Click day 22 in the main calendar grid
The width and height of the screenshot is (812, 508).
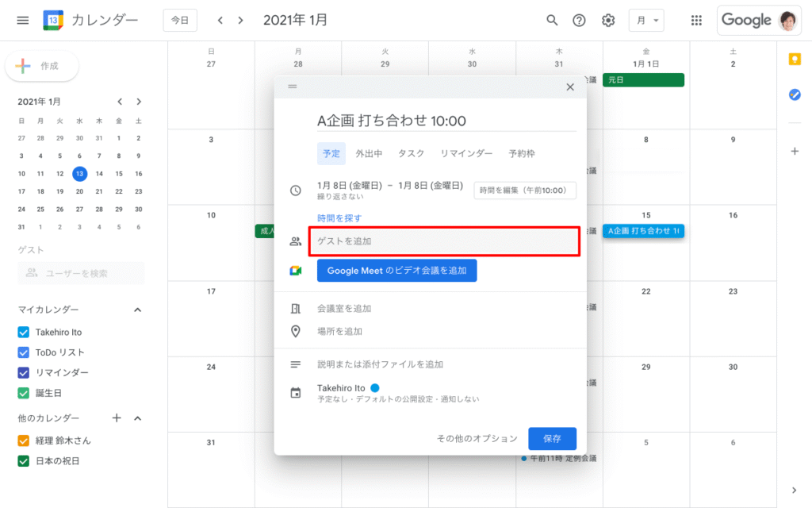pyautogui.click(x=645, y=291)
